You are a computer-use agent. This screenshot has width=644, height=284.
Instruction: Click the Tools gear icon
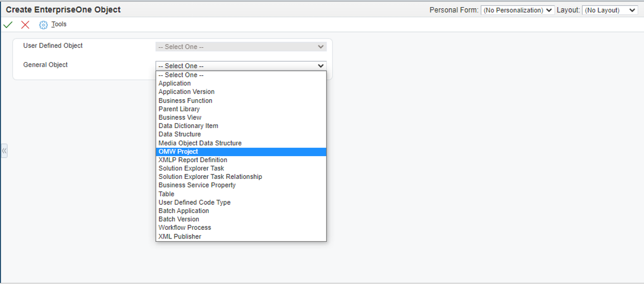click(43, 25)
